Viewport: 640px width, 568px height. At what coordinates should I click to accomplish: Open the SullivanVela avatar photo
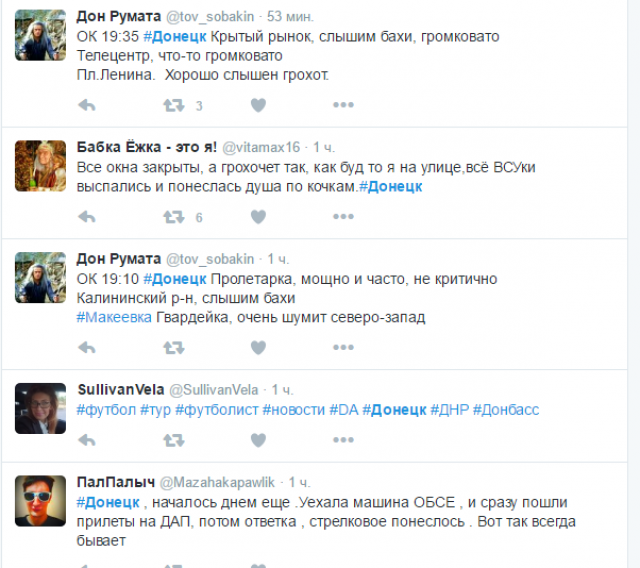click(40, 408)
